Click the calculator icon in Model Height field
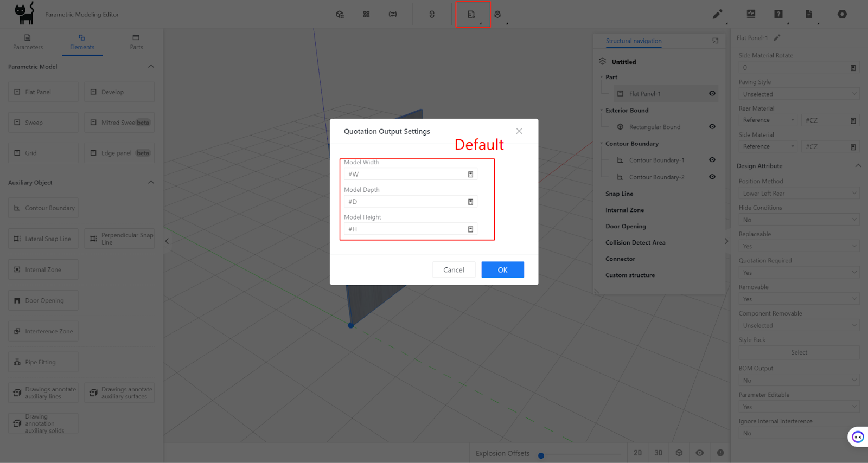The height and width of the screenshot is (463, 868). [x=470, y=229]
